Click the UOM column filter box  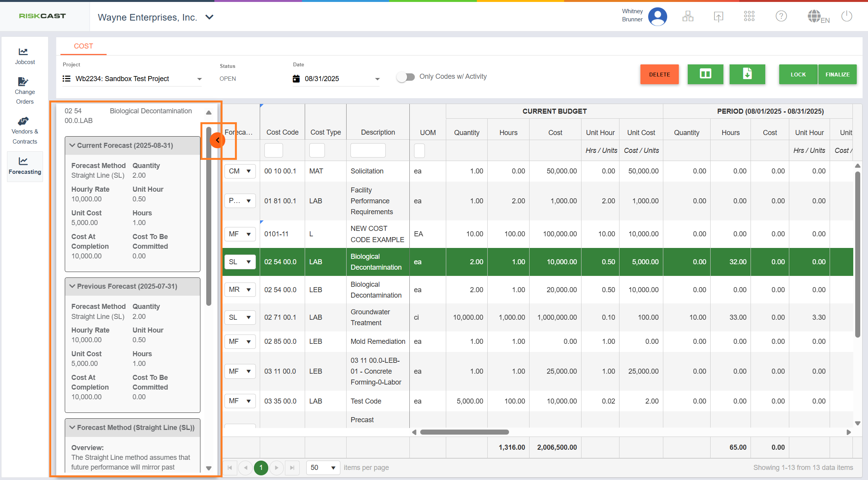pyautogui.click(x=419, y=151)
